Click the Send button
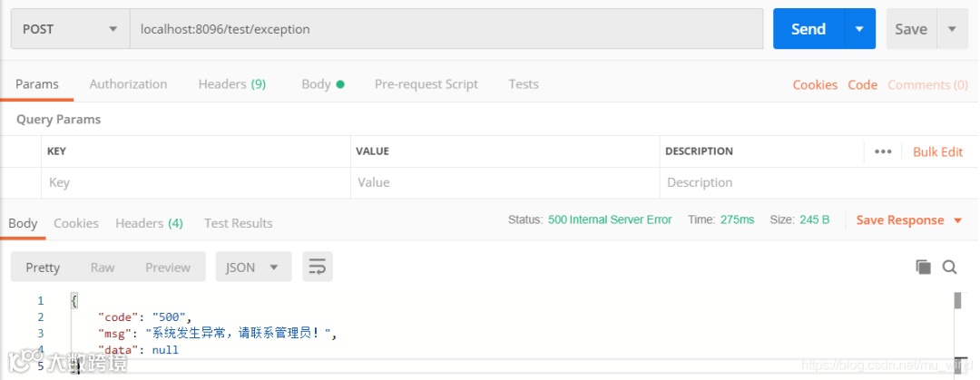The image size is (980, 380). coord(808,29)
